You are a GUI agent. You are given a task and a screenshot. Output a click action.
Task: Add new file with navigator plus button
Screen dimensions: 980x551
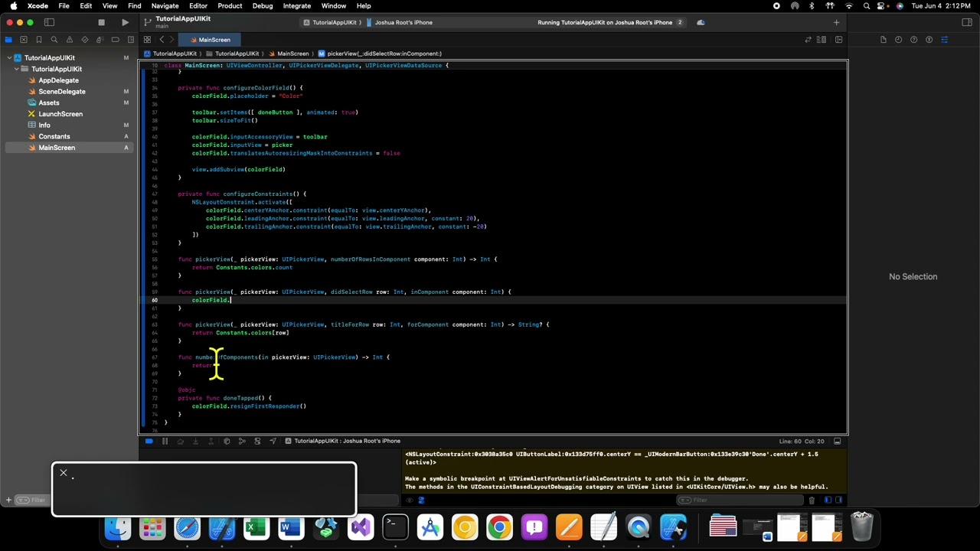[8, 500]
